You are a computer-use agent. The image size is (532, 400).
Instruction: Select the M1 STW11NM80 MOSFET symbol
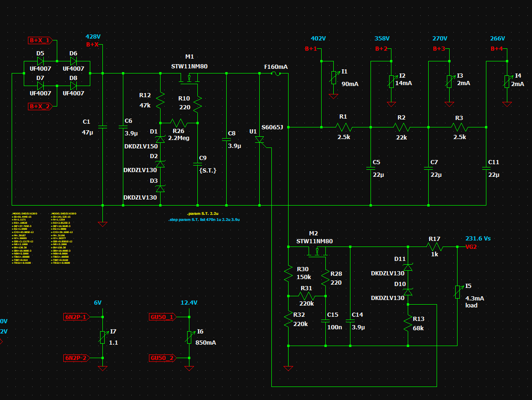pyautogui.click(x=189, y=79)
